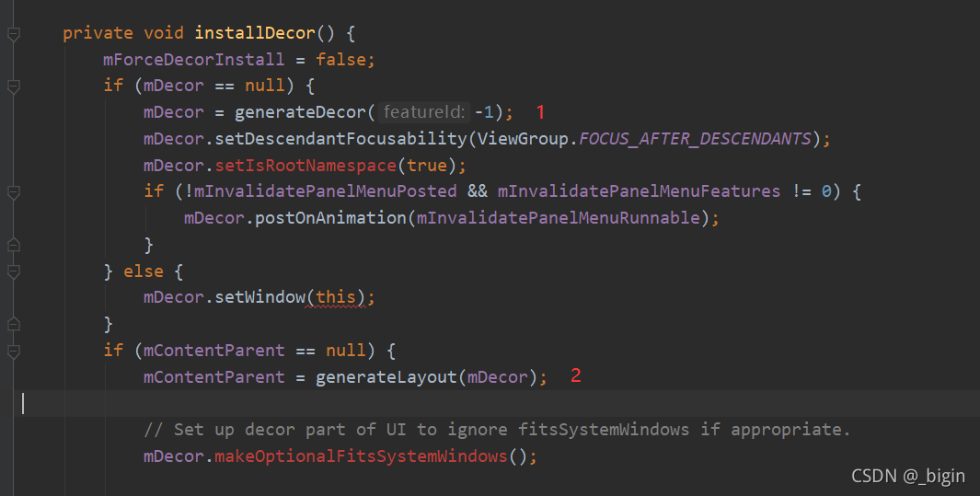Click mDecor argument inside generateLayout
The image size is (980, 496).
pyautogui.click(x=498, y=377)
